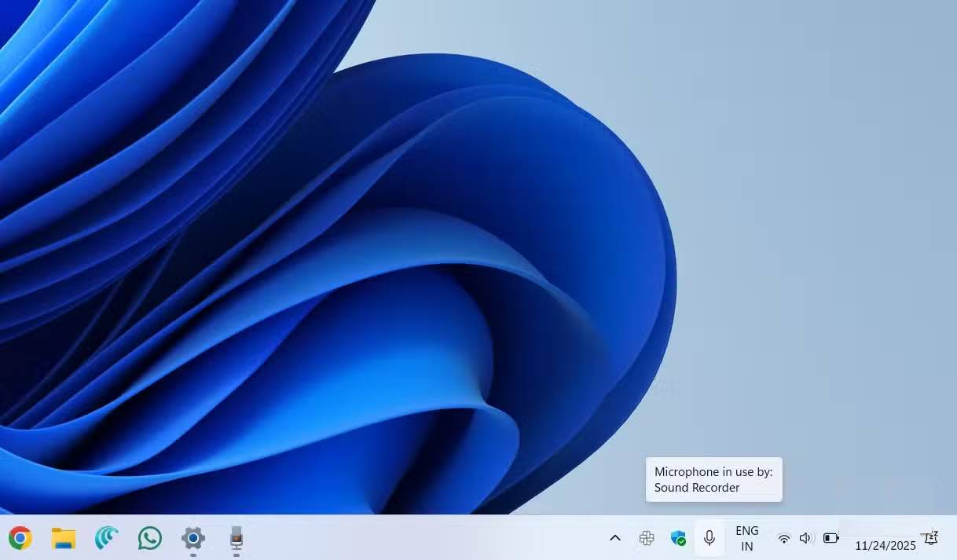Viewport: 957px width, 560px height.
Task: Launch the teal wave-logo app on the taskbar
Action: pyautogui.click(x=106, y=539)
